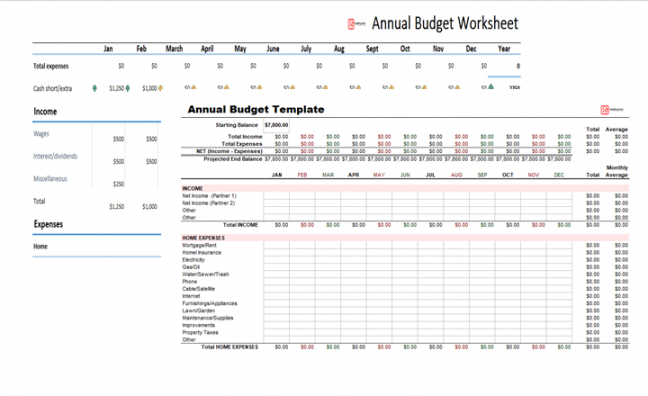Click the green arrow icon left of $1,250
The image size is (648, 396).
(95, 88)
